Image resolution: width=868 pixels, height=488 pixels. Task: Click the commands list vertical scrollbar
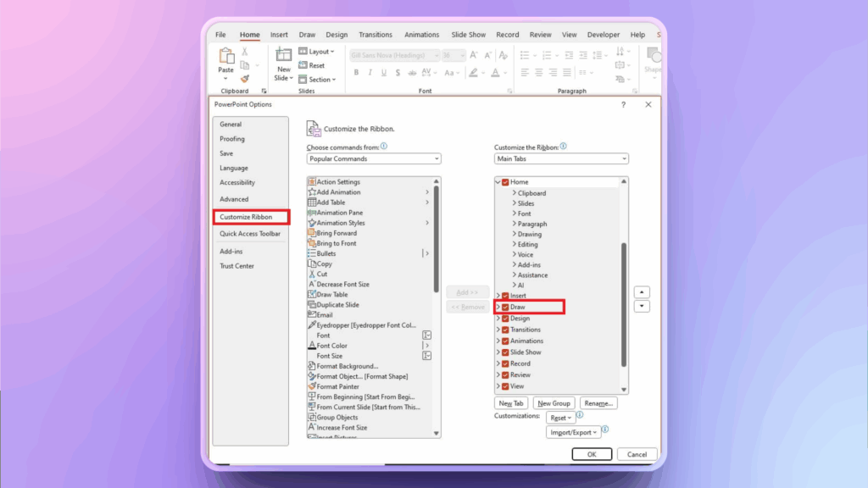pyautogui.click(x=437, y=237)
